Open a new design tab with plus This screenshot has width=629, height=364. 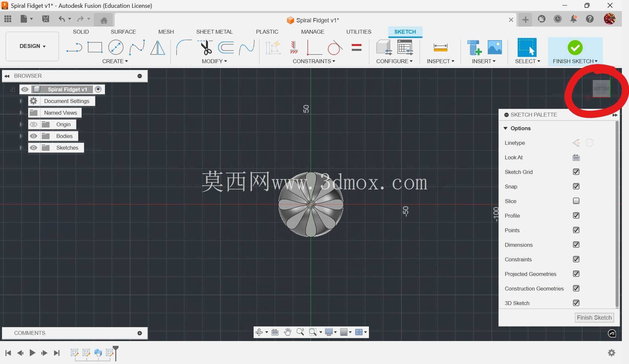pos(525,20)
